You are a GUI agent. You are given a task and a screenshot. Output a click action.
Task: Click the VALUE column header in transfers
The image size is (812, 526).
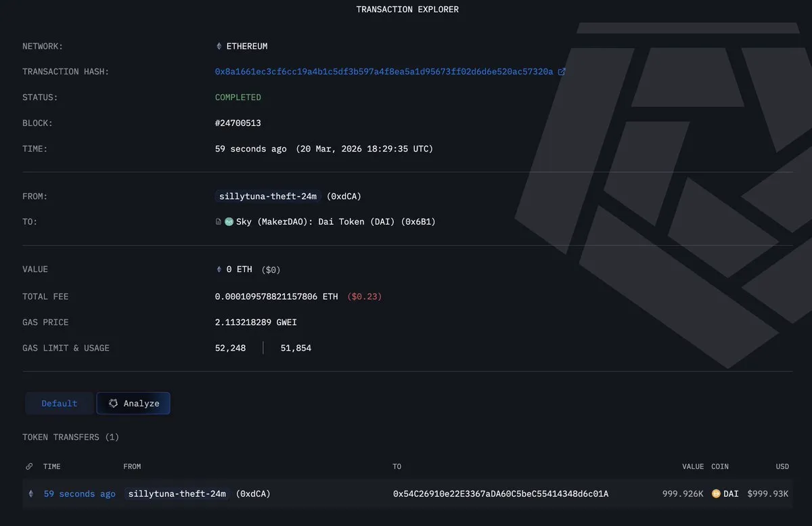click(x=693, y=466)
